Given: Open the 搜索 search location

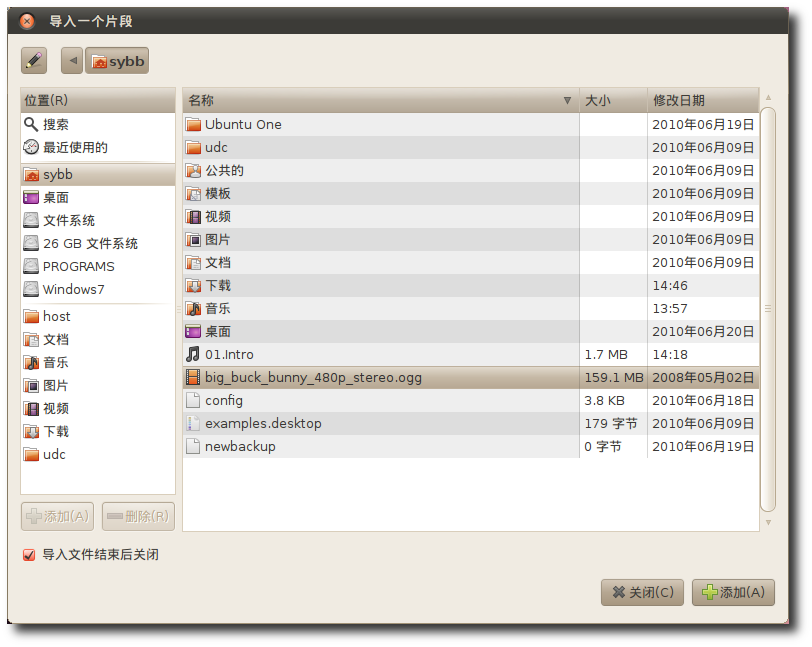Looking at the screenshot, I should point(98,124).
